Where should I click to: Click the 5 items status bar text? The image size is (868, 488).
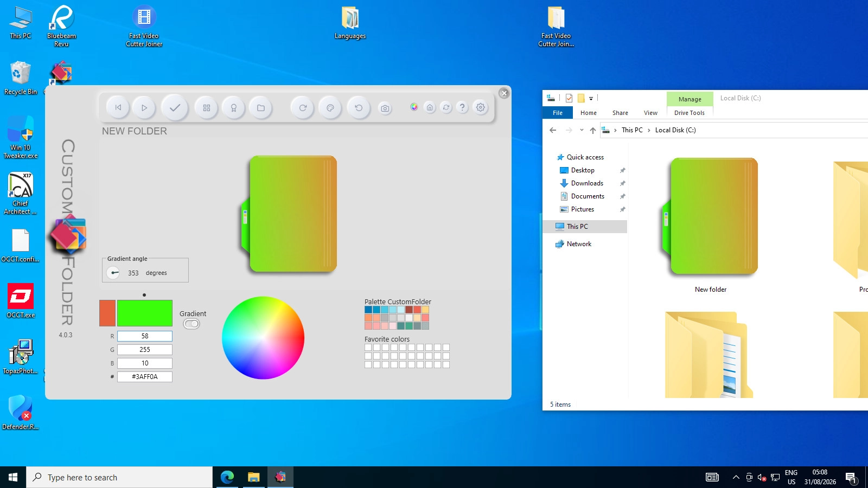point(560,404)
